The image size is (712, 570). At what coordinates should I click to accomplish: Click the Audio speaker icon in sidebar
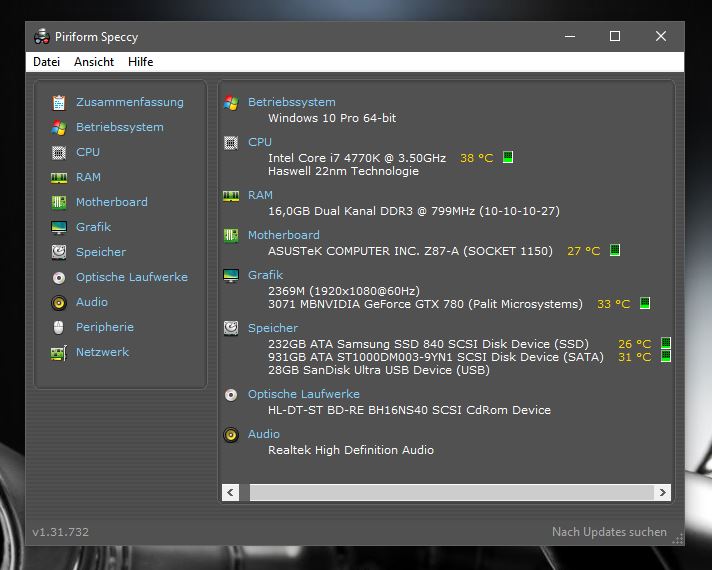59,302
